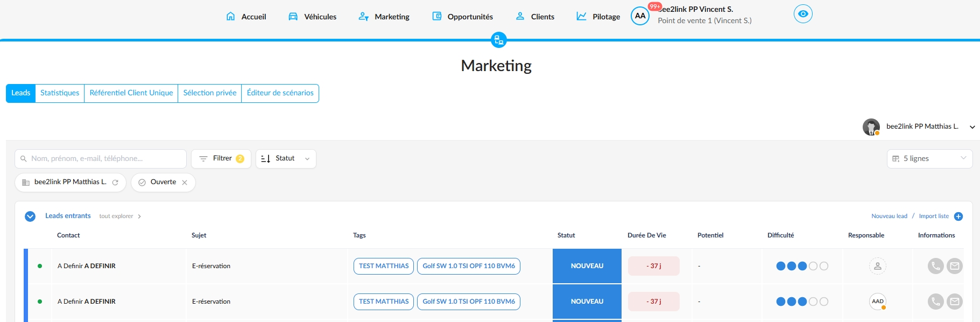The width and height of the screenshot is (980, 322).
Task: Click the -37 j duration in first row
Action: [x=654, y=266]
